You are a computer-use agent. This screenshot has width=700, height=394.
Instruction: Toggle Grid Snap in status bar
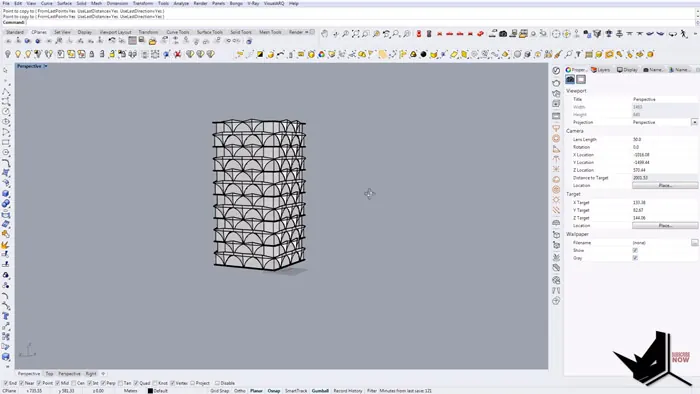point(219,391)
